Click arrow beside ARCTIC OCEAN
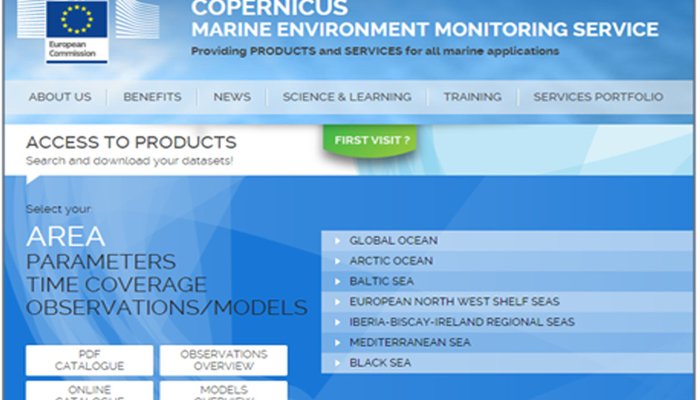This screenshot has width=700, height=400. click(338, 261)
